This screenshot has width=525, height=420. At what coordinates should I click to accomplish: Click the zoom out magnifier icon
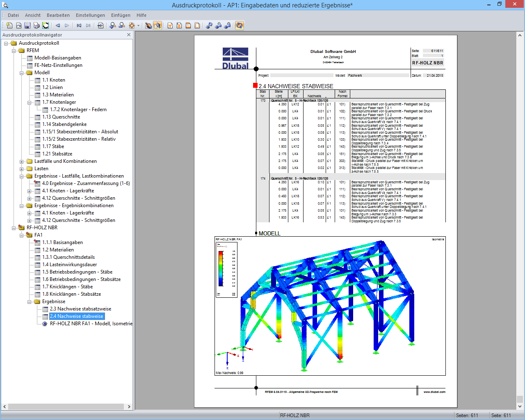122,25
